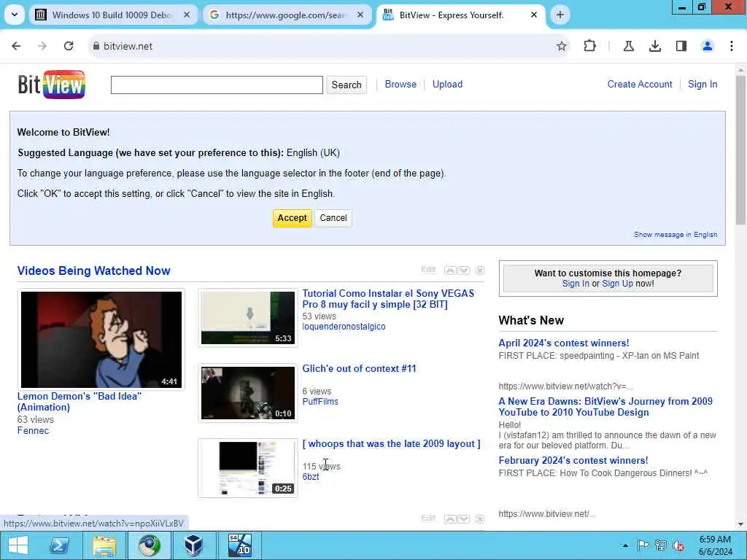The width and height of the screenshot is (747, 560).
Task: Click the page vertical scrollbar thumb
Action: (741, 150)
